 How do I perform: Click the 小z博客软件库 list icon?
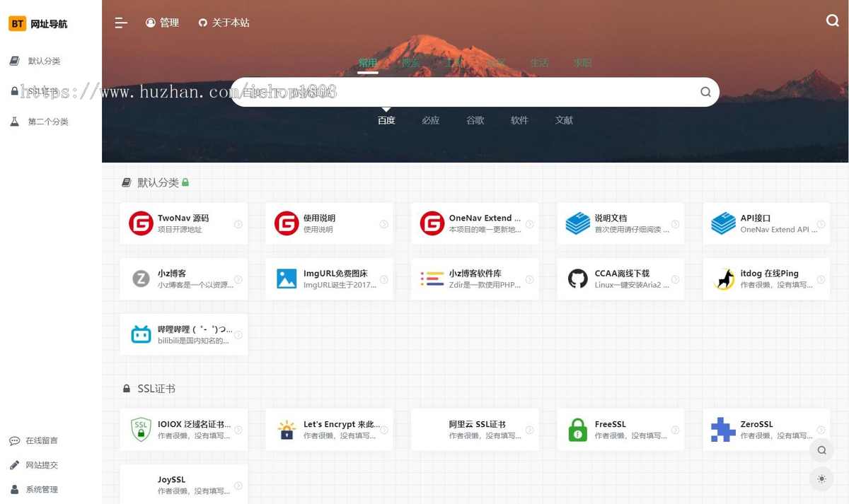tap(432, 279)
